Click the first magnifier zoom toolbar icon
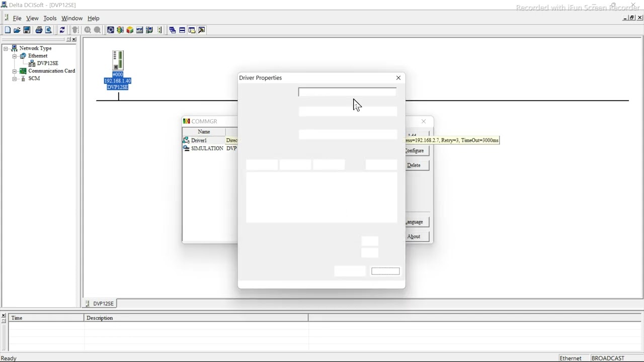644x362 pixels. point(88,30)
